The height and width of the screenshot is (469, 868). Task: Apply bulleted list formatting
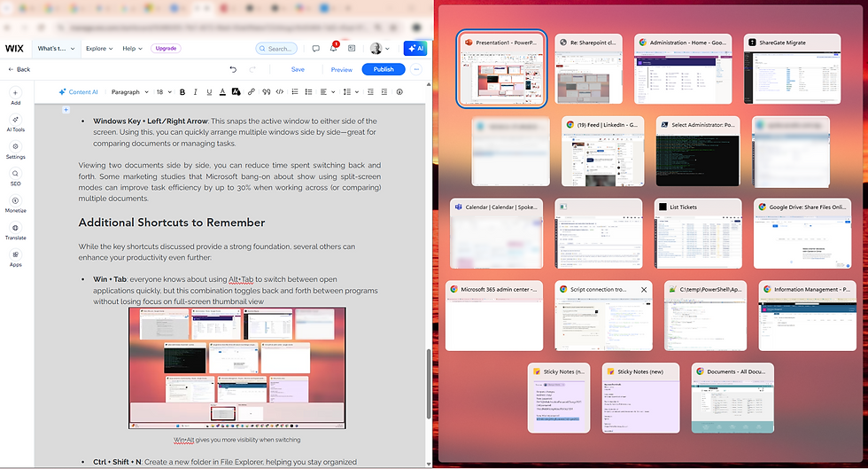pos(308,92)
